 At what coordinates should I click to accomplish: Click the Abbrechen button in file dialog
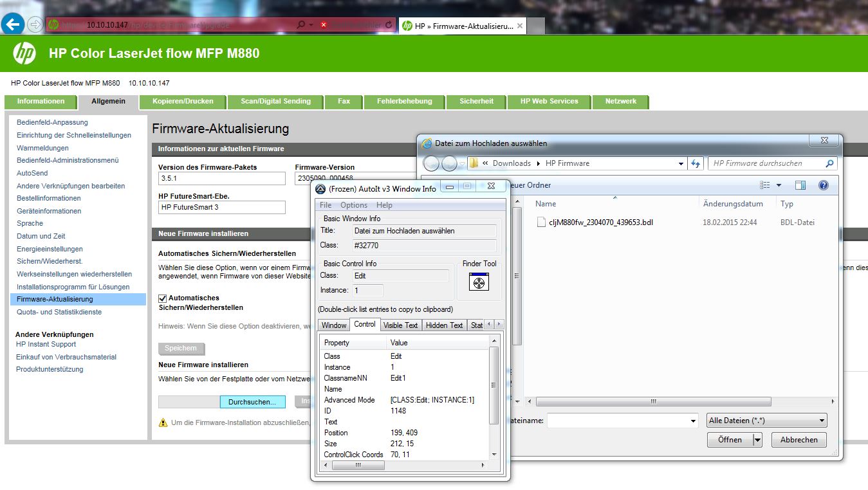[x=799, y=440]
